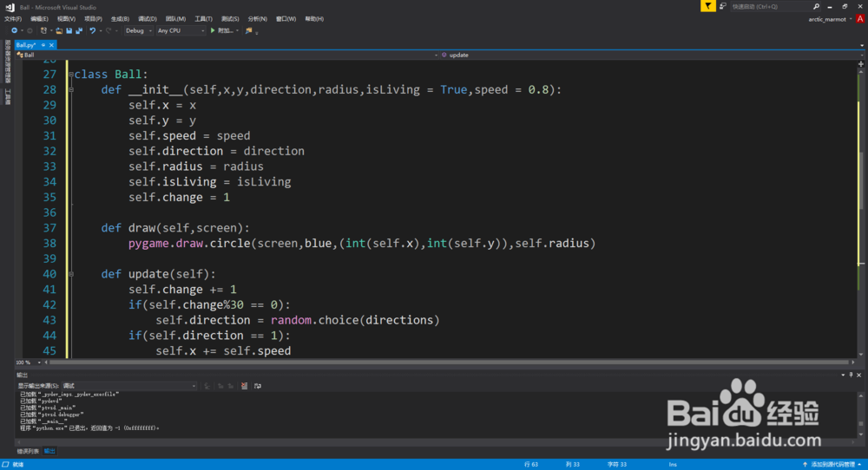Open the Server Explorer side tab
Screen dimensions: 868x470
(8, 62)
